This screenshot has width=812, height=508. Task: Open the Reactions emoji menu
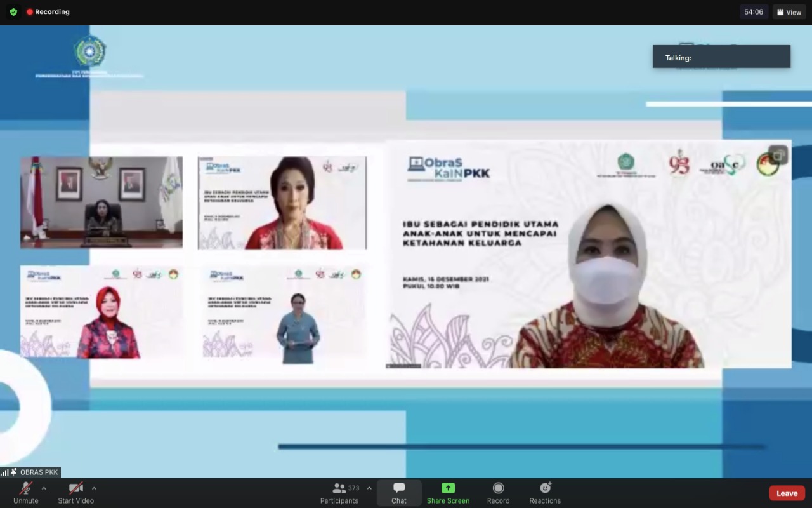pos(545,492)
